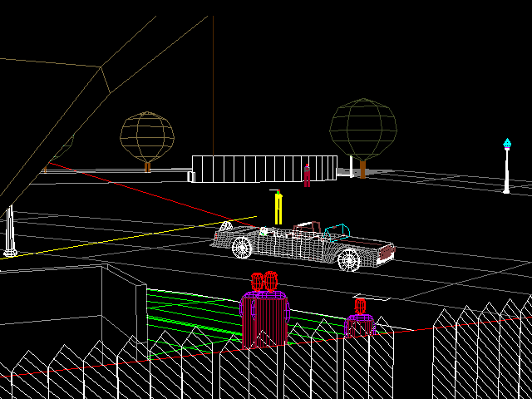Select the large purple-red figure pair in foreground

[x=264, y=312]
